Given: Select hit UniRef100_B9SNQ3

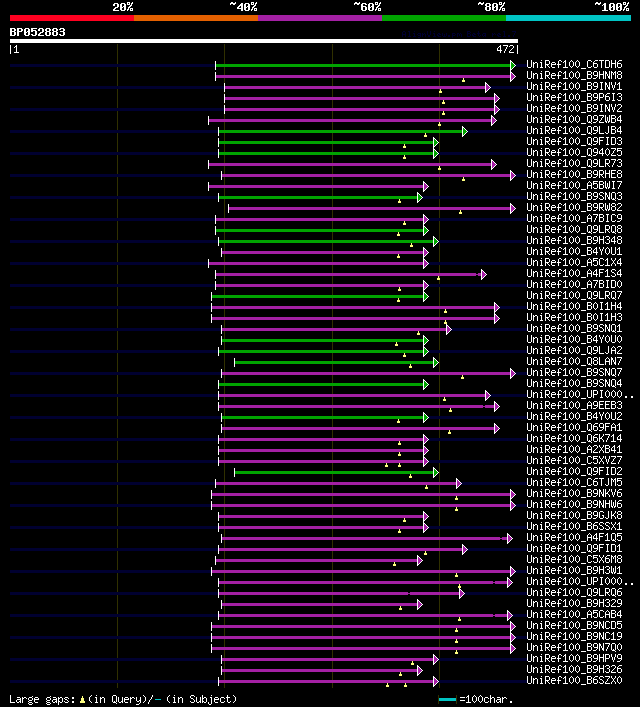Looking at the screenshot, I should (574, 196).
